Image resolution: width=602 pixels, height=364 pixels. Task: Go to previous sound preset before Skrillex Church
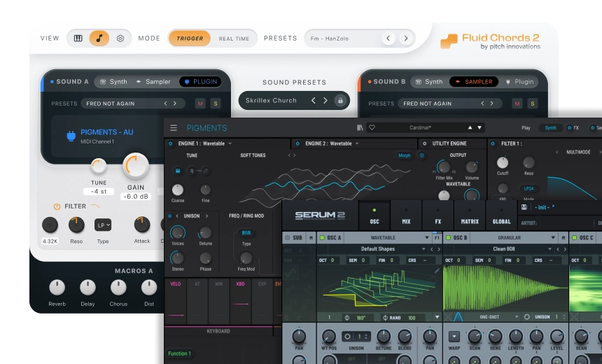tap(314, 101)
